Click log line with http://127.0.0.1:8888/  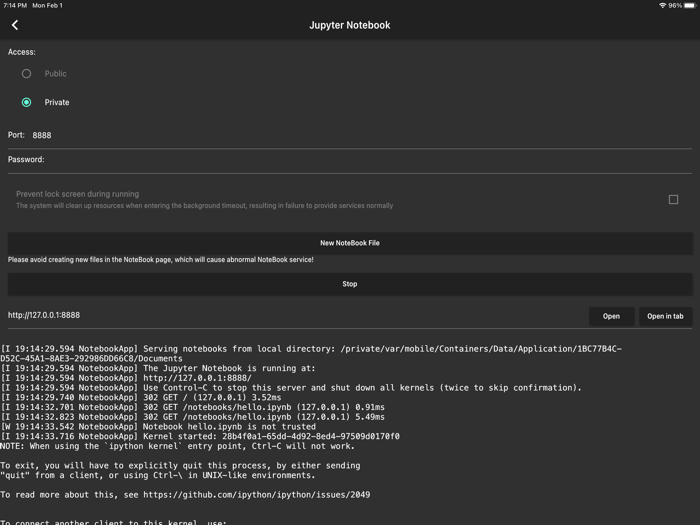(126, 378)
